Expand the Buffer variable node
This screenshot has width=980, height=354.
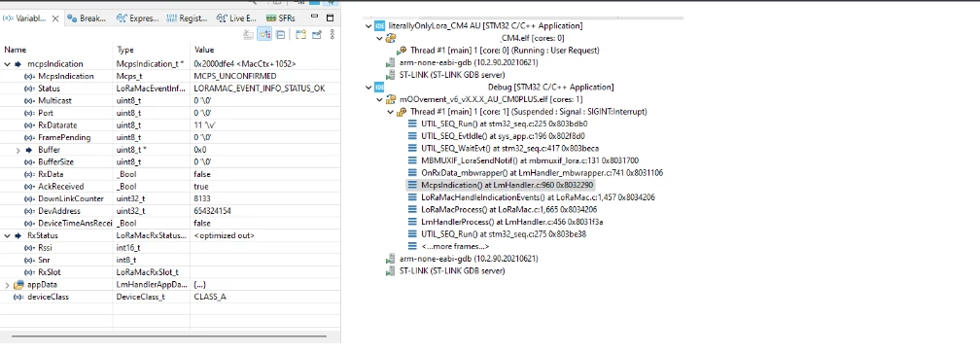coord(18,150)
